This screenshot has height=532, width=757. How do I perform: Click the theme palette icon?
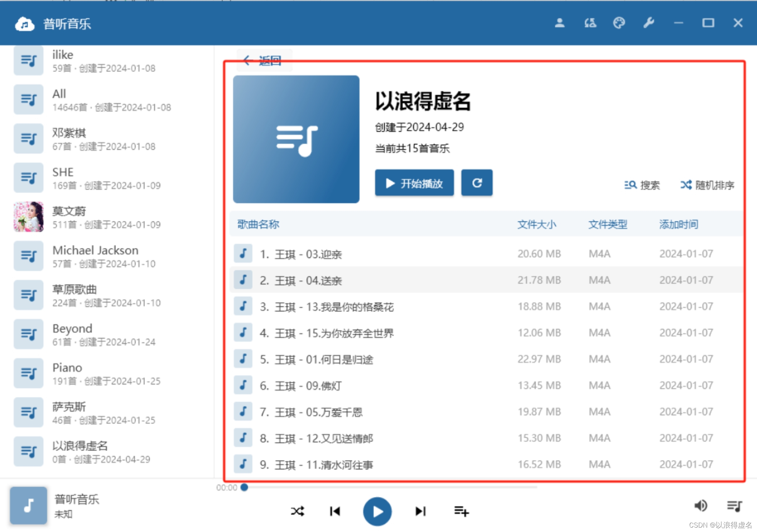pos(619,23)
